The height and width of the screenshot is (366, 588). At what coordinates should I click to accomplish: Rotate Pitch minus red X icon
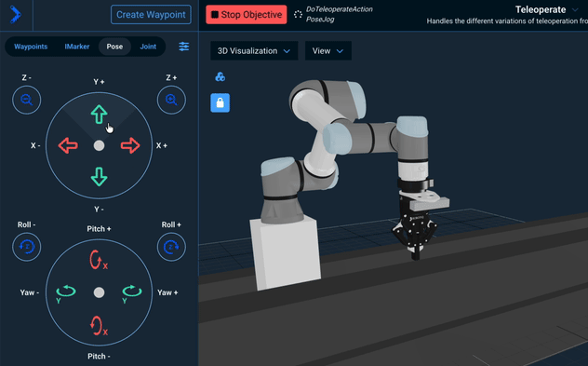[99, 326]
